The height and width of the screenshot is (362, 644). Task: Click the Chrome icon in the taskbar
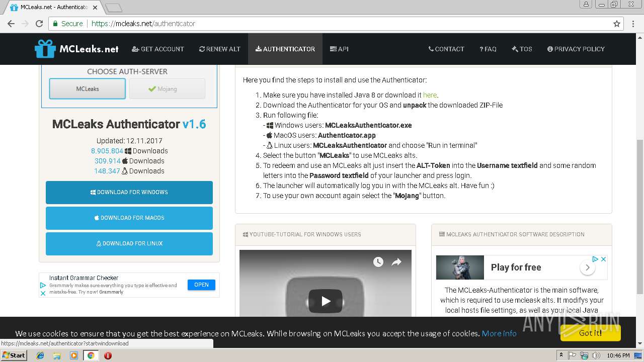coord(91,355)
